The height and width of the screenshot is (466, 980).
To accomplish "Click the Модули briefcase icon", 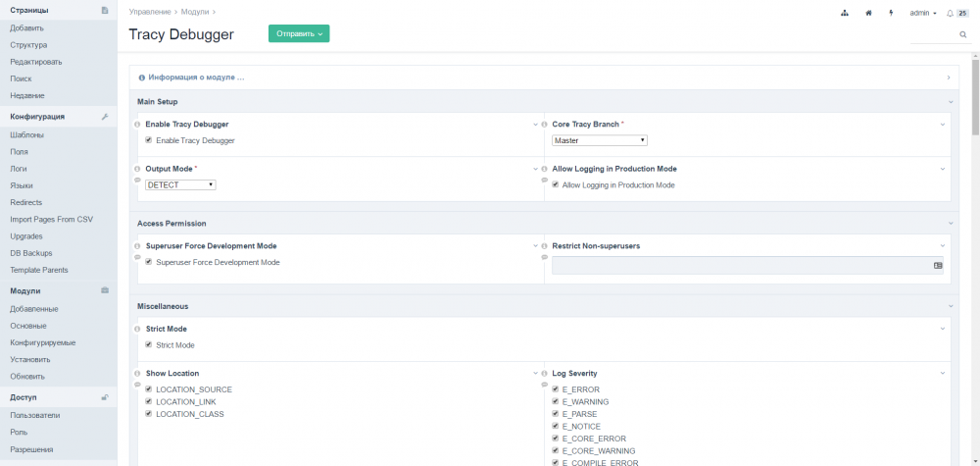I will [105, 290].
